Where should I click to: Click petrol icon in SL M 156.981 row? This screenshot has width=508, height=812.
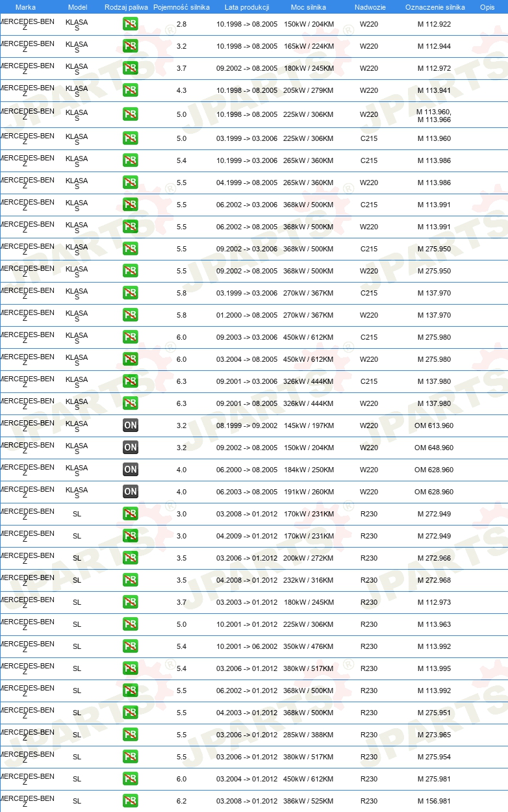131,802
